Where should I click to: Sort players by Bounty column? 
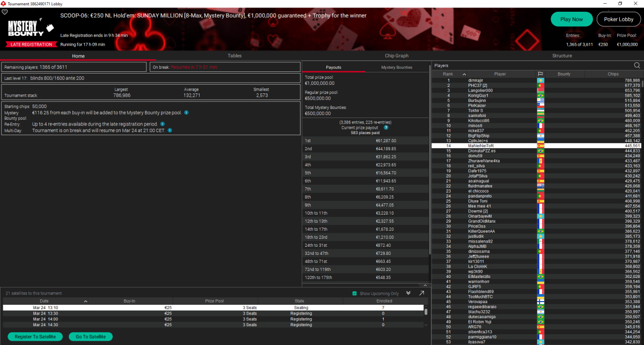pos(564,74)
